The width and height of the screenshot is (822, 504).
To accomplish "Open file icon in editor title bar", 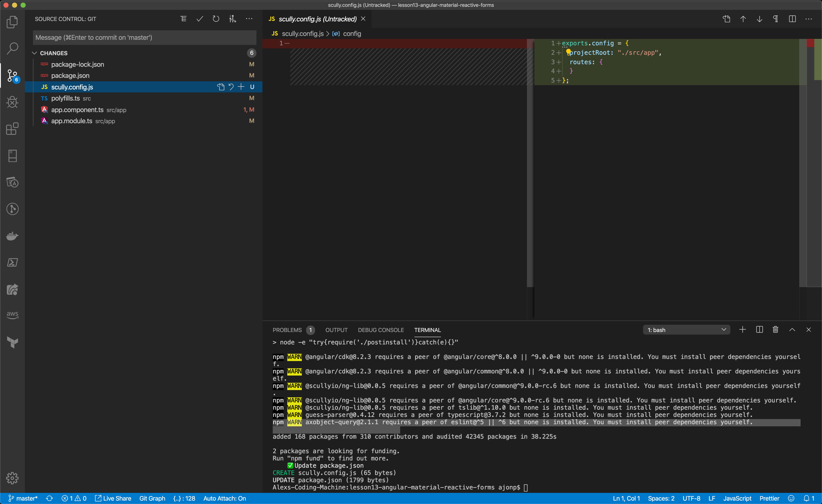I will tap(726, 19).
